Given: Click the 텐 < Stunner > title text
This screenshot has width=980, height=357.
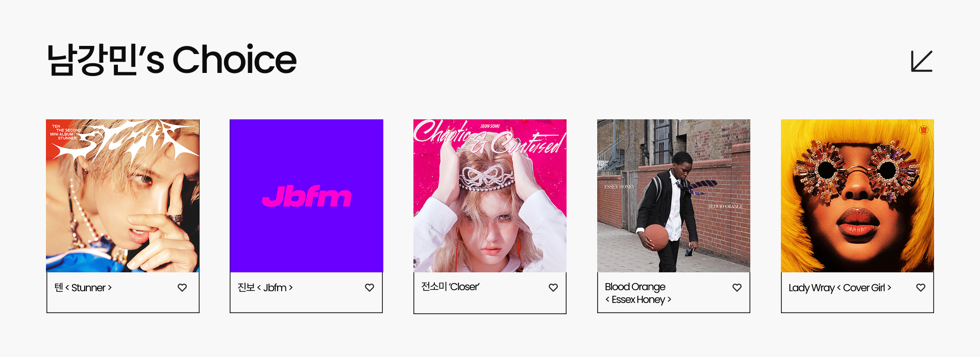Looking at the screenshot, I should click(x=83, y=288).
